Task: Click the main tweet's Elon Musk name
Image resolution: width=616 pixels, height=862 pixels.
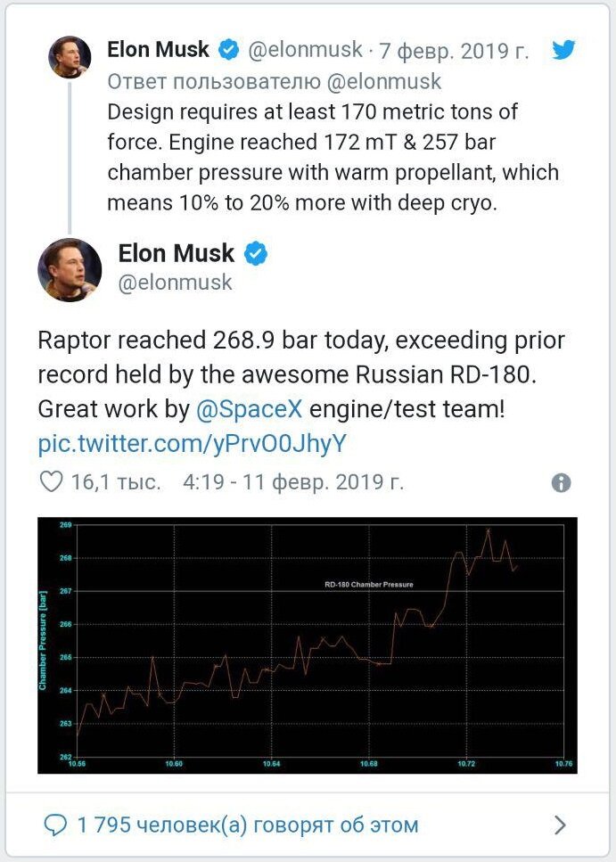Action: (176, 254)
